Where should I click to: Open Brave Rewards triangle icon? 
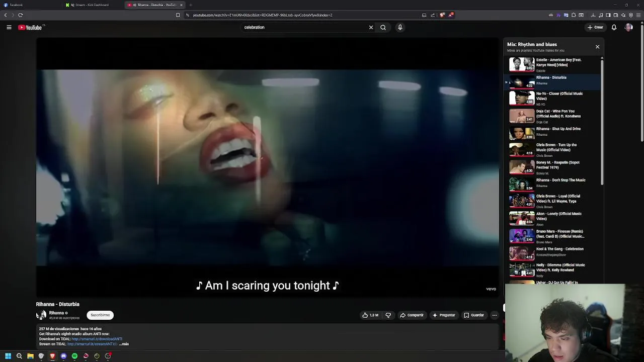(x=451, y=15)
